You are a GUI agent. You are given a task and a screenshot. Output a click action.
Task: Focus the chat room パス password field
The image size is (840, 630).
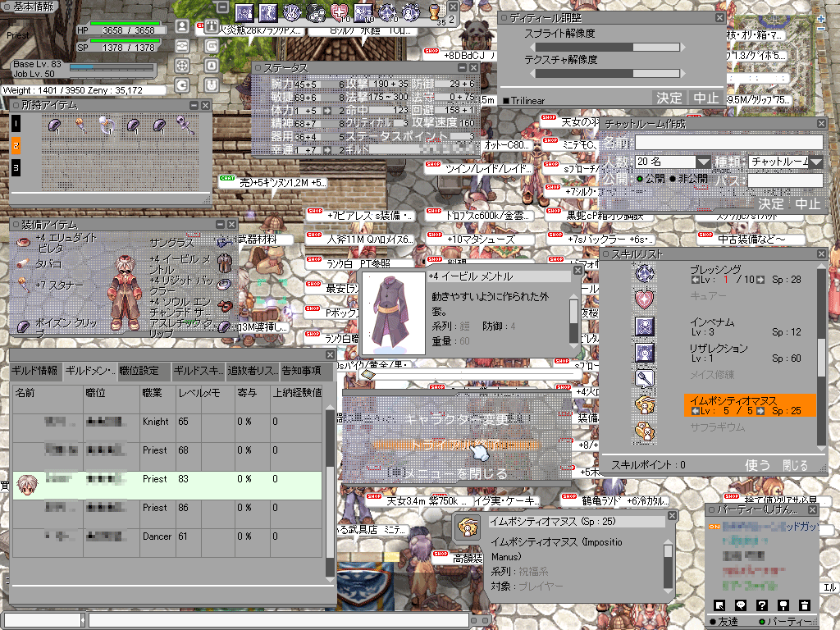click(x=785, y=180)
